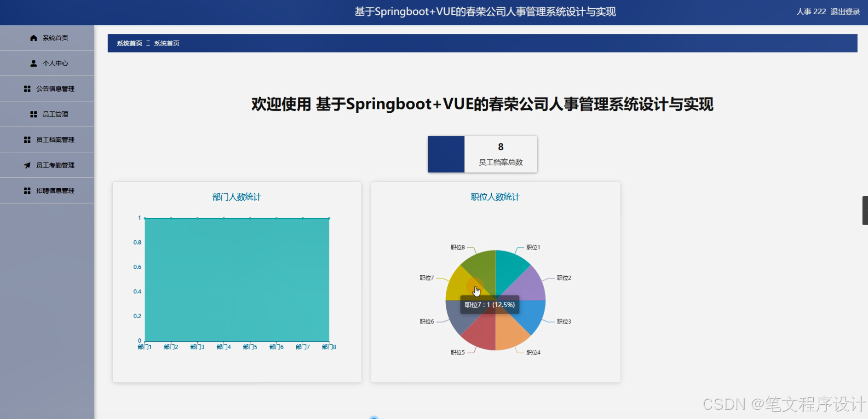Toggle the 职位1 legend label
The height and width of the screenshot is (419, 868).
point(532,247)
